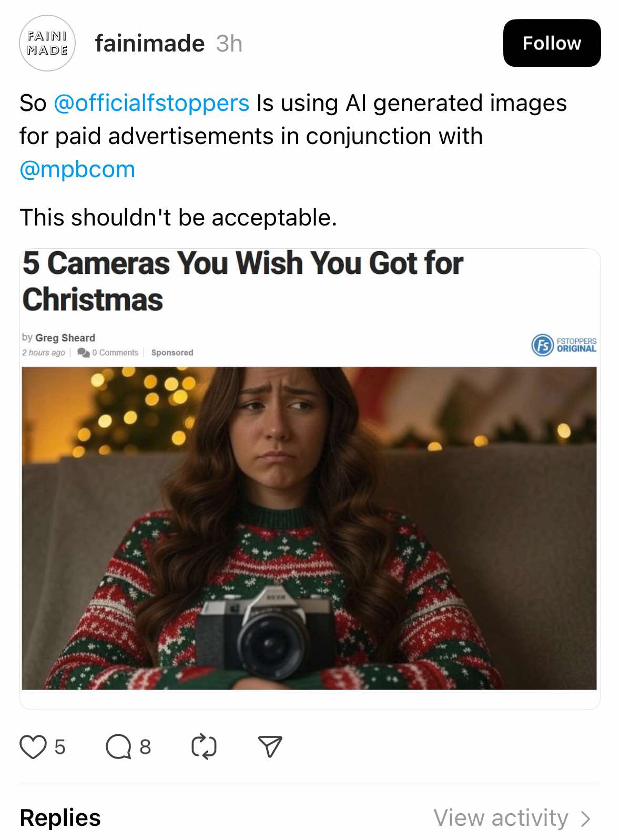Click the Fstoppers Original badge logo
Viewport: 620px width, 840px height.
pos(564,345)
